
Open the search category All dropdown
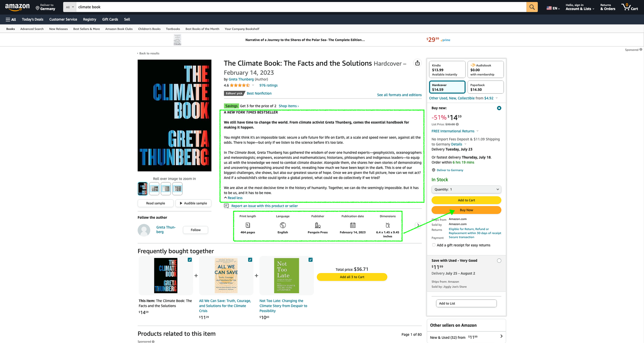point(70,7)
